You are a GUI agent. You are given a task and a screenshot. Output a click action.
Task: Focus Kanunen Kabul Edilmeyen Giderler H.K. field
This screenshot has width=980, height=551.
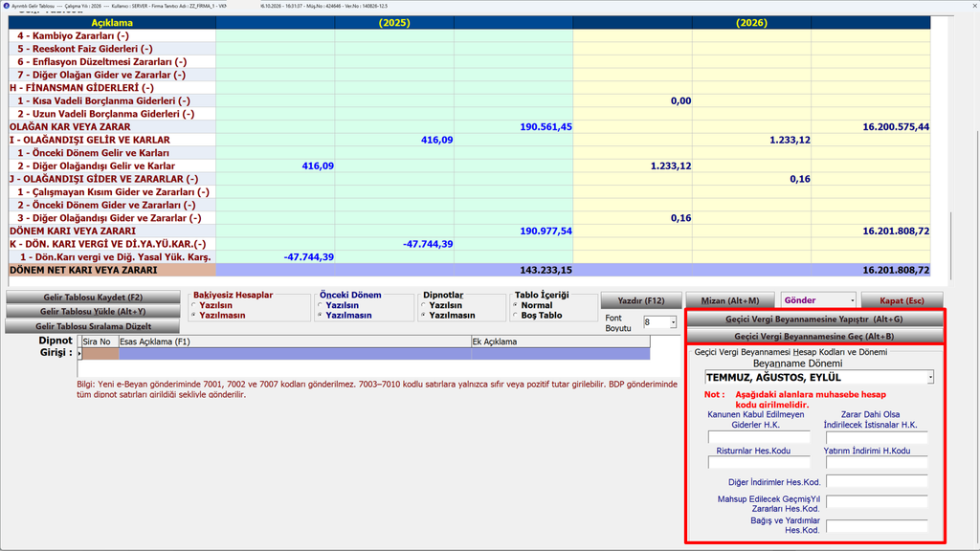click(x=759, y=436)
